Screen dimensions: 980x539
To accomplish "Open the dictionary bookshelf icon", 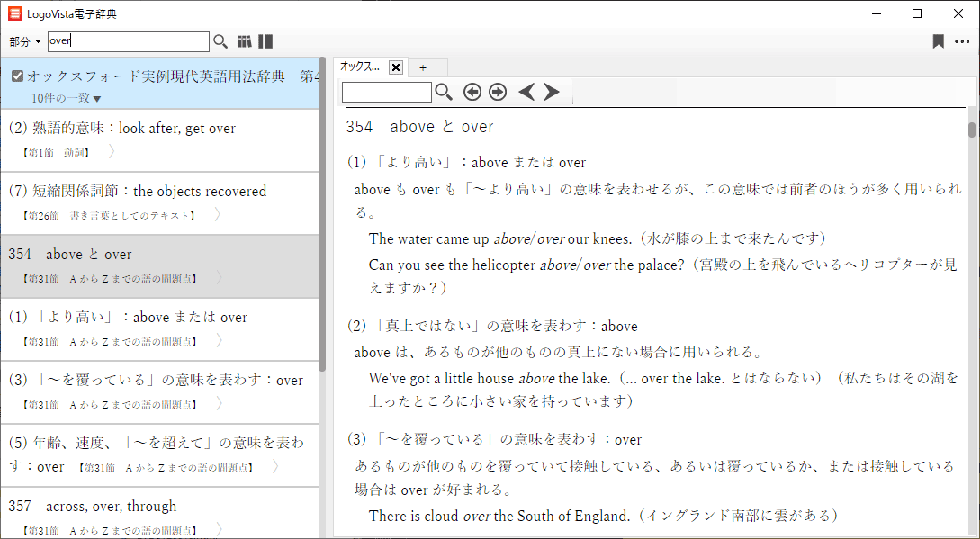I will (x=245, y=41).
